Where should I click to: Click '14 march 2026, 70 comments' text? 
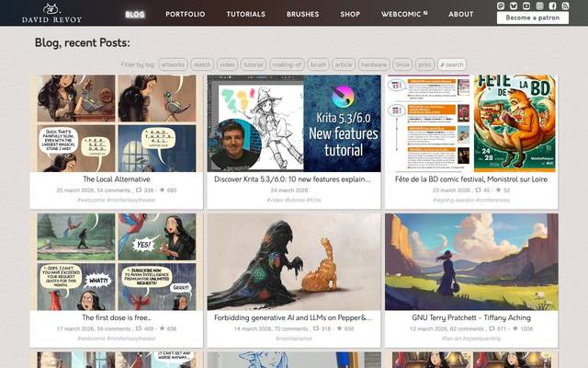point(271,328)
